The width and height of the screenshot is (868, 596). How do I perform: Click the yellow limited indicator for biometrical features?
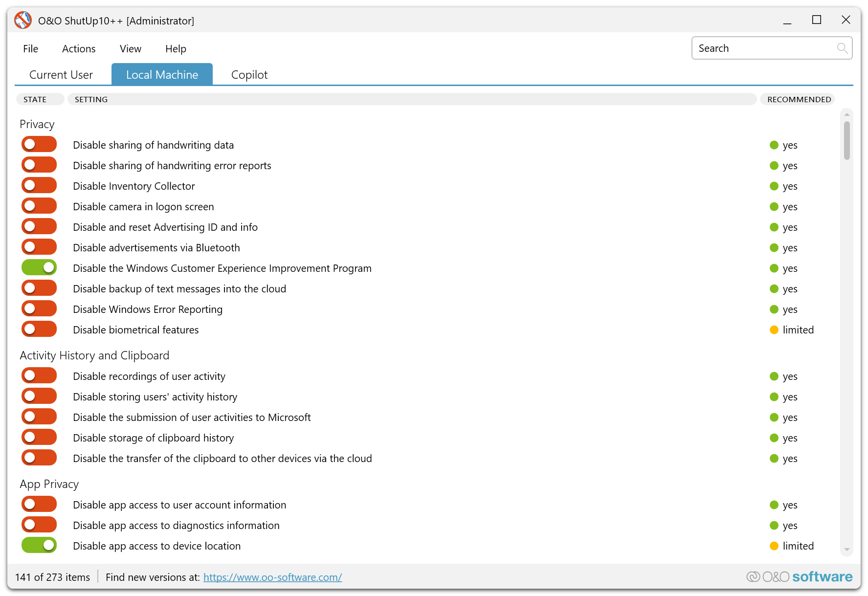[774, 330]
